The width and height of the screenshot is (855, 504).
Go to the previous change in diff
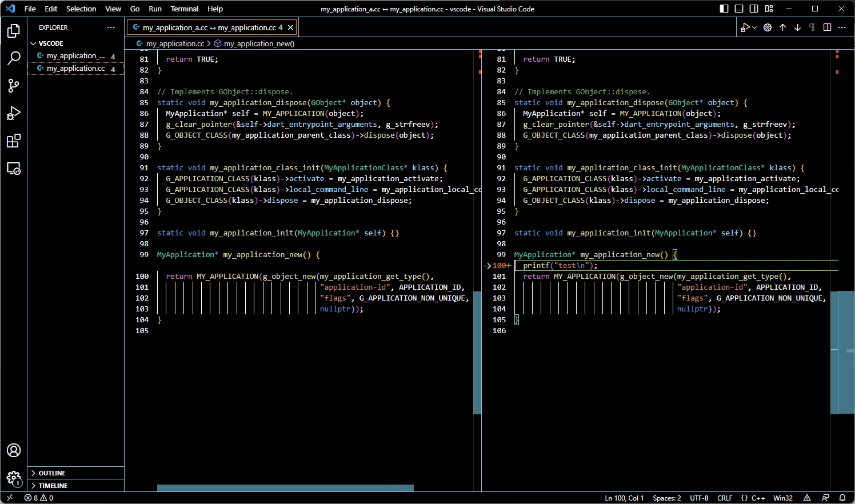coord(782,27)
